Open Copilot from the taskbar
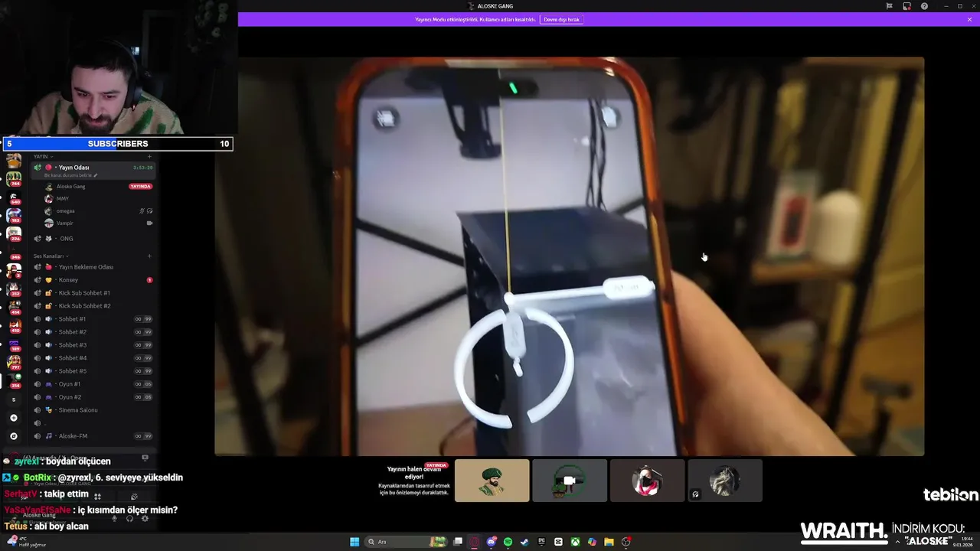 click(592, 542)
